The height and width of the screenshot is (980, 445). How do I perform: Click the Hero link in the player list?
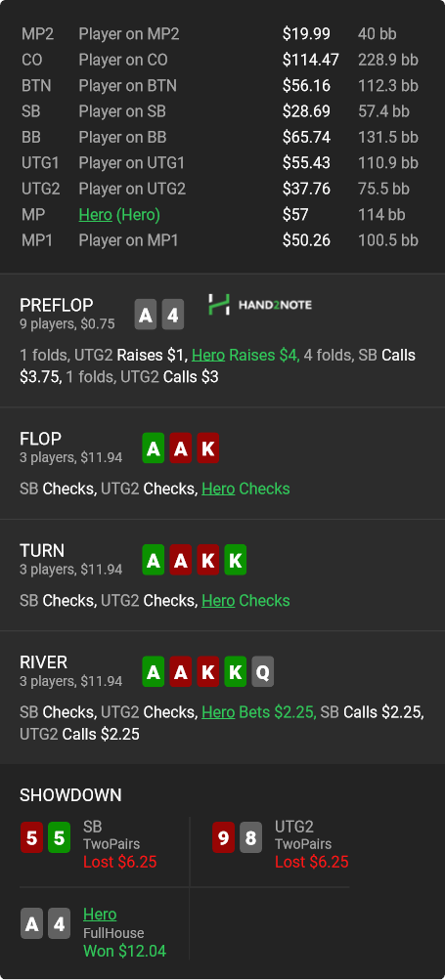pos(95,215)
